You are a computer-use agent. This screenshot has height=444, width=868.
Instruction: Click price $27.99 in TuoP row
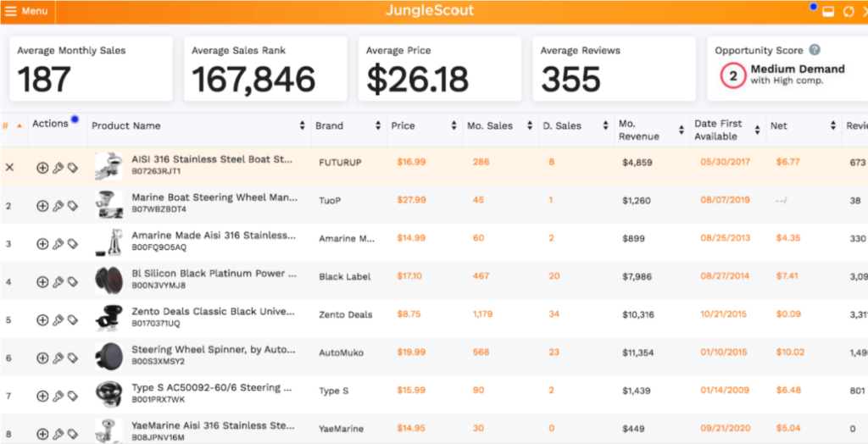411,200
